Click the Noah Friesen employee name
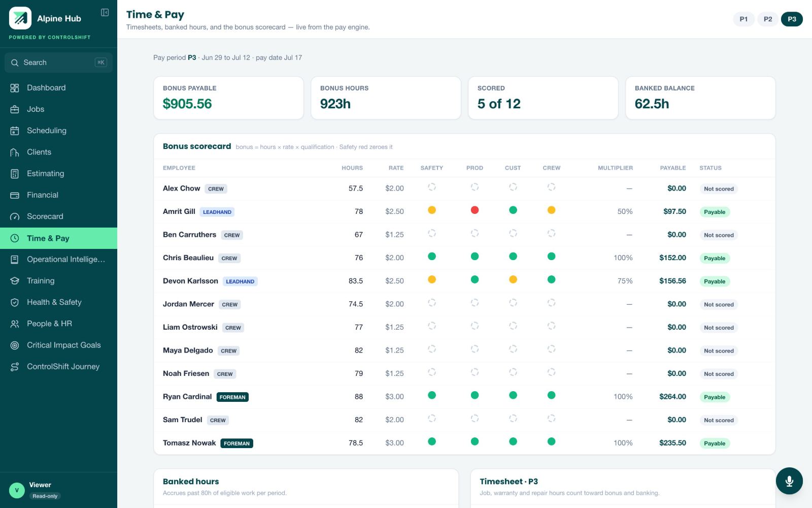This screenshot has width=812, height=508. (x=186, y=373)
